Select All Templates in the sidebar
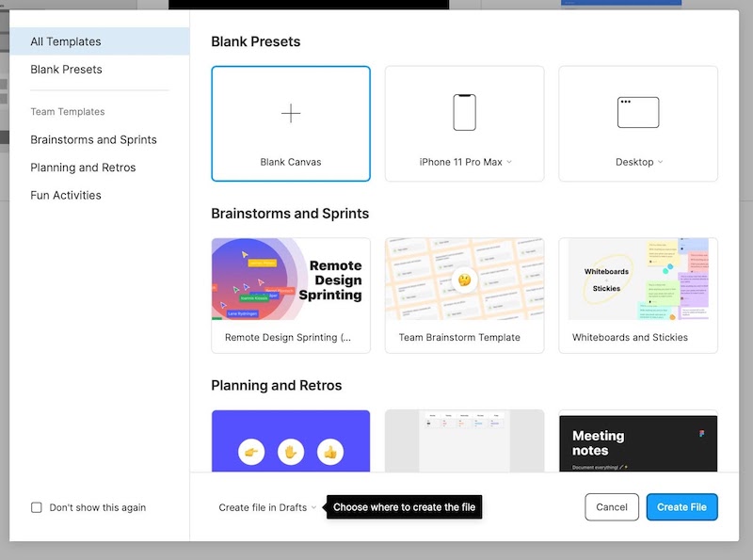The image size is (753, 560). click(66, 41)
